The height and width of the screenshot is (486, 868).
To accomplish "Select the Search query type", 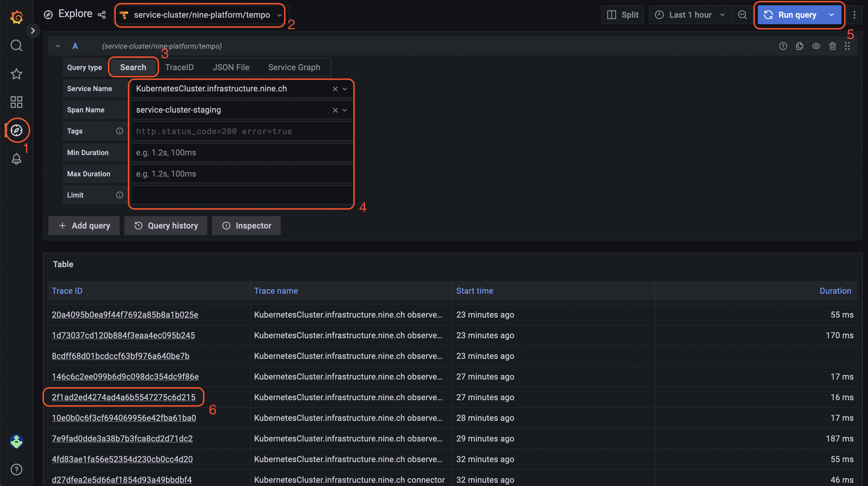I will coord(133,67).
